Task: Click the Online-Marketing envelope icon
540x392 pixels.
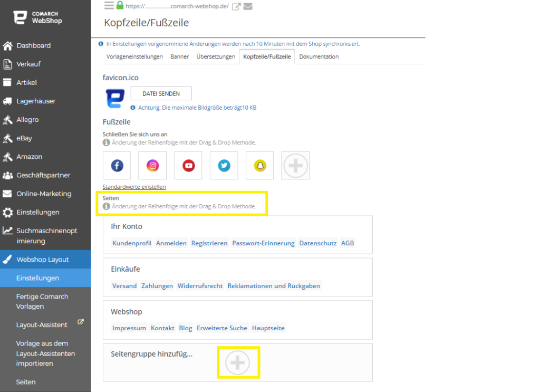Action: pos(7,194)
